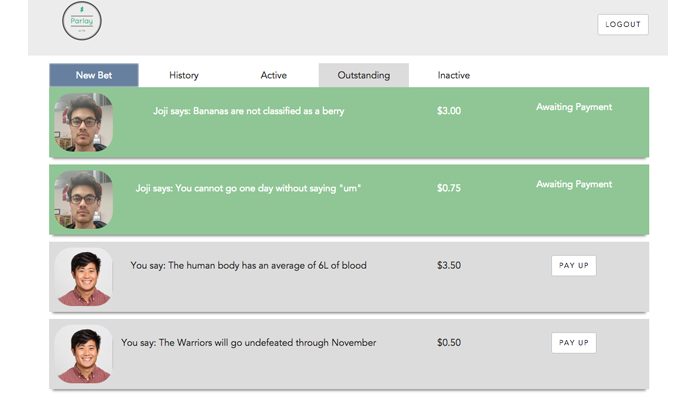Show the Inactive bets tab
The image size is (700, 400).
[x=453, y=75]
